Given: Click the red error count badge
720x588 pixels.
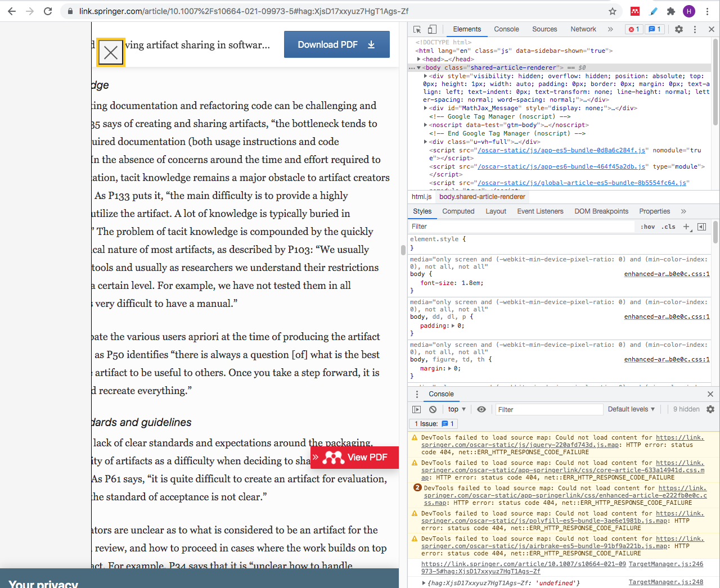Looking at the screenshot, I should (x=634, y=29).
